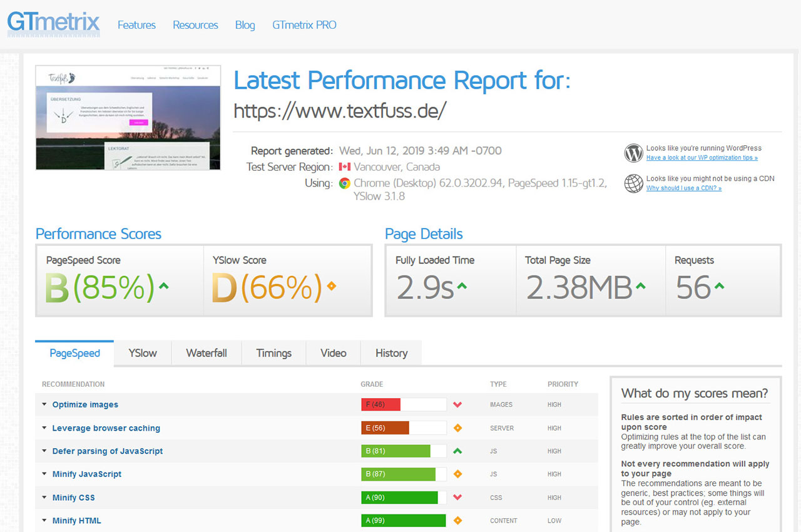Click the PRIORITY column header
Viewport: 801px width, 532px height.
coord(563,384)
